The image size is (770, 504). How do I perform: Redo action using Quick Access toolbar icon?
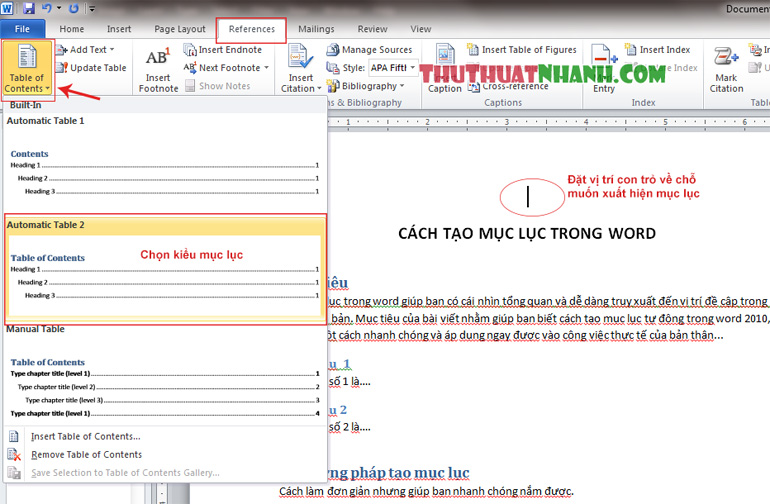pyautogui.click(x=74, y=8)
